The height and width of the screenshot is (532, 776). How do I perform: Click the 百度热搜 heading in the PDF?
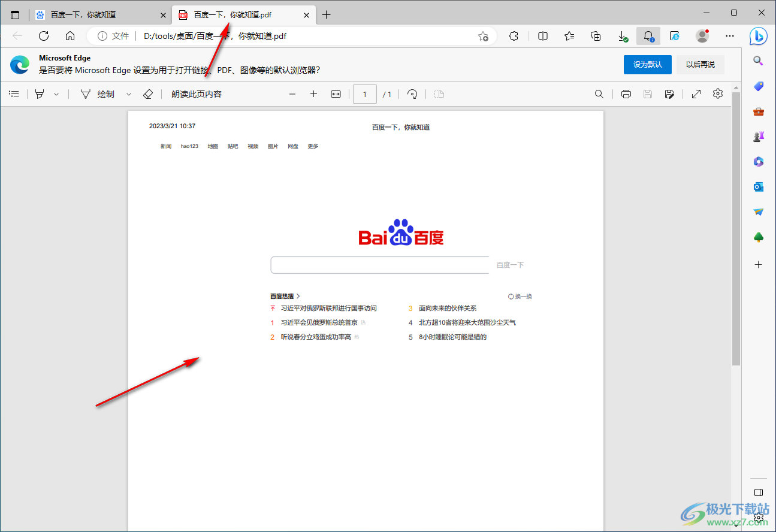[x=282, y=296]
